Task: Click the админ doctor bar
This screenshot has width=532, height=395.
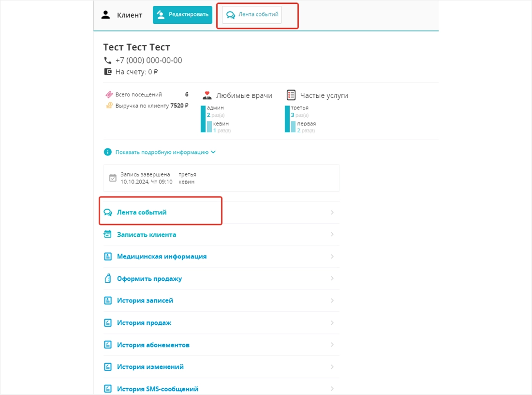Action: tap(203, 119)
